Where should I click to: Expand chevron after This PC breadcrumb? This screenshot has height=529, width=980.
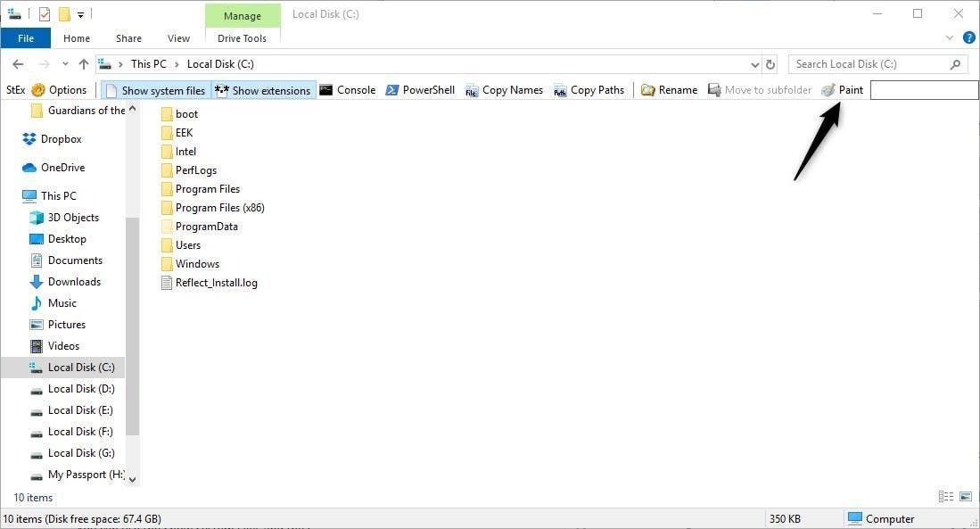tap(177, 64)
